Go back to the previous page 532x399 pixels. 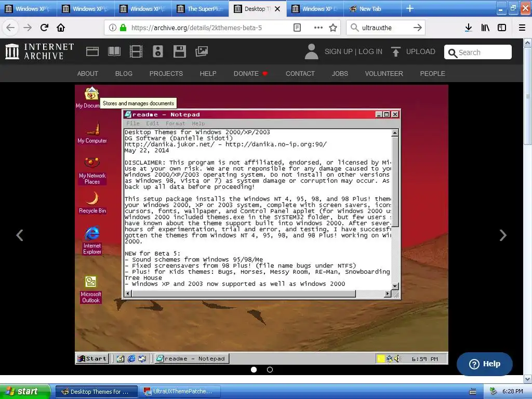(10, 28)
